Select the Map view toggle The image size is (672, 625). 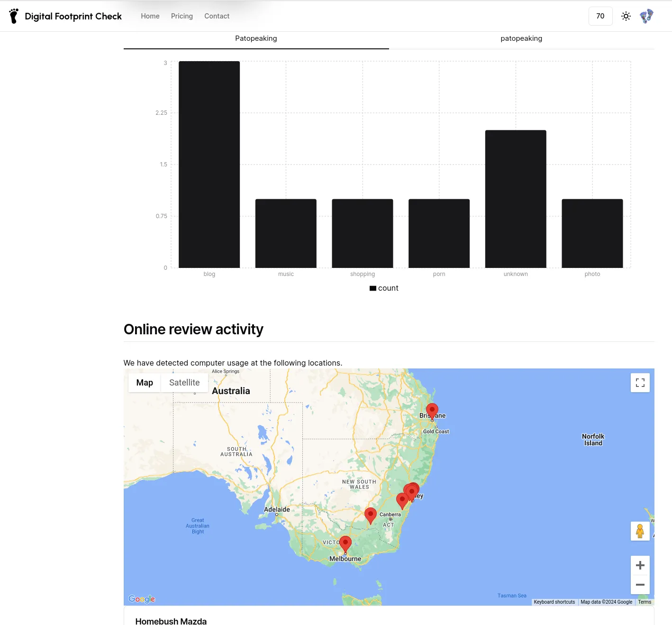pos(145,382)
